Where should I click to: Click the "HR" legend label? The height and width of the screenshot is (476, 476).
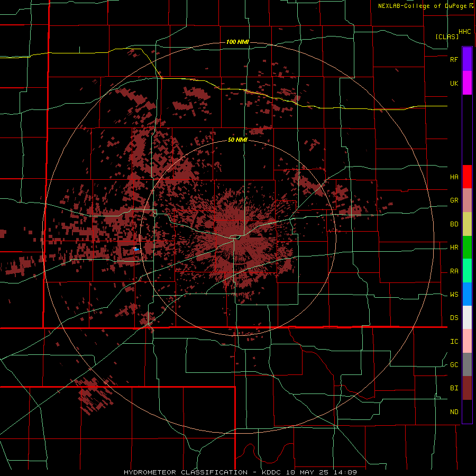pos(454,248)
